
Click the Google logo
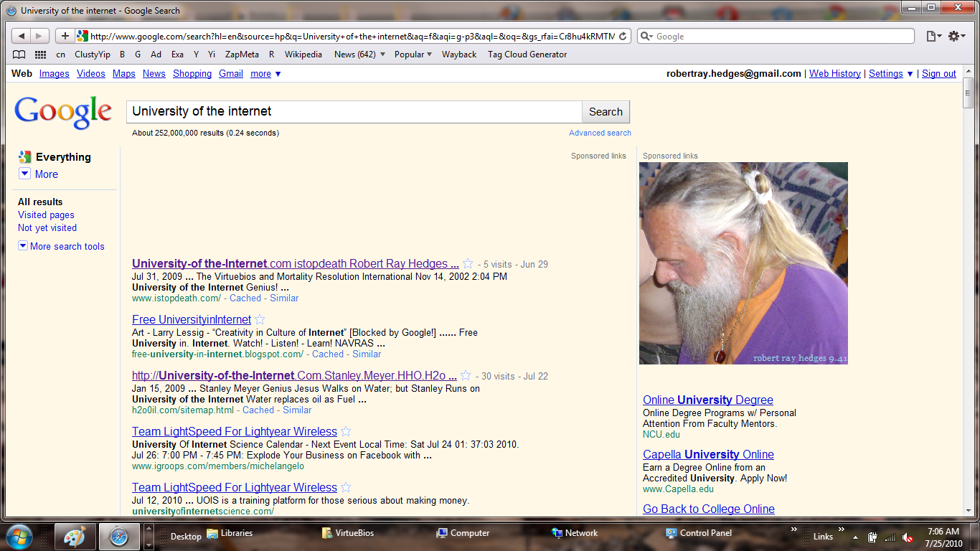(x=63, y=112)
